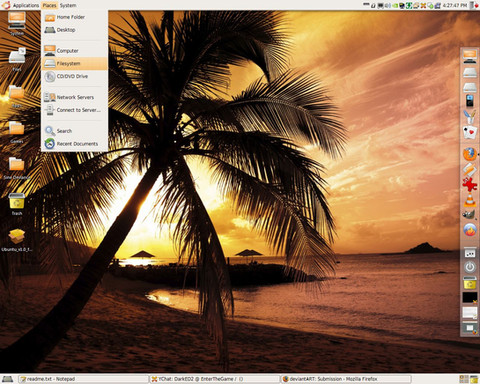Open the Applications menu
This screenshot has width=480, height=384.
tap(26, 5)
